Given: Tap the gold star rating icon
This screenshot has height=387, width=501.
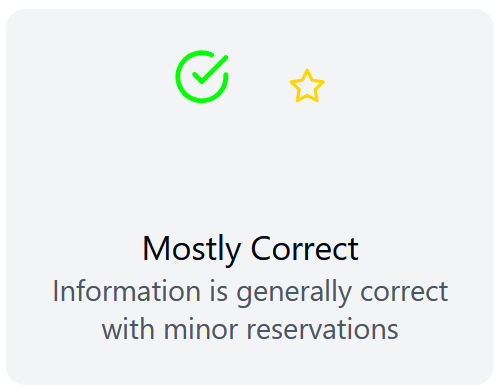Looking at the screenshot, I should point(307,86).
